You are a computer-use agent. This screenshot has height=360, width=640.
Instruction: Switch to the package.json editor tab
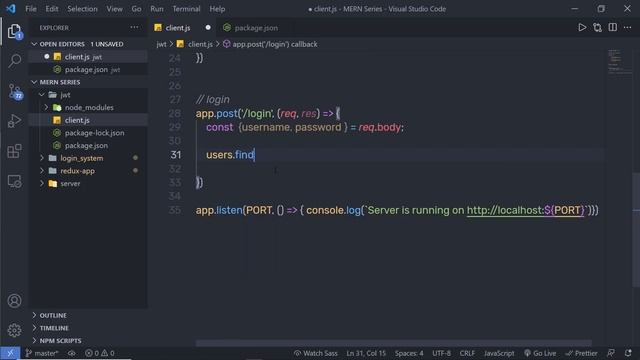click(256, 28)
